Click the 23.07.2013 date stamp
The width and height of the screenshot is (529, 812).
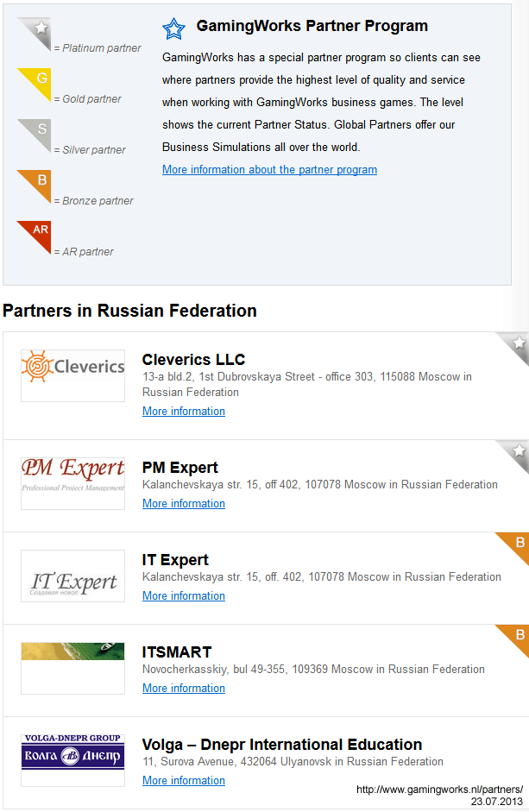[497, 801]
